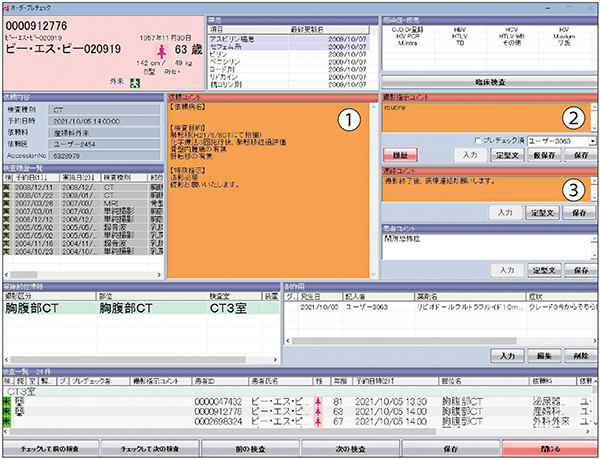Click the red 既読 button
The height and width of the screenshot is (459, 600).
[x=400, y=156]
